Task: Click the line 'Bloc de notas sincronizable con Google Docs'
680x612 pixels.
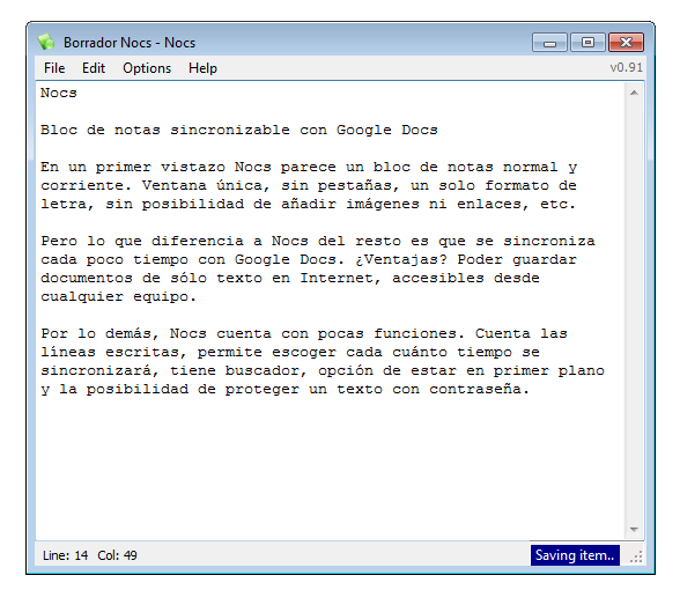Action: 239,130
